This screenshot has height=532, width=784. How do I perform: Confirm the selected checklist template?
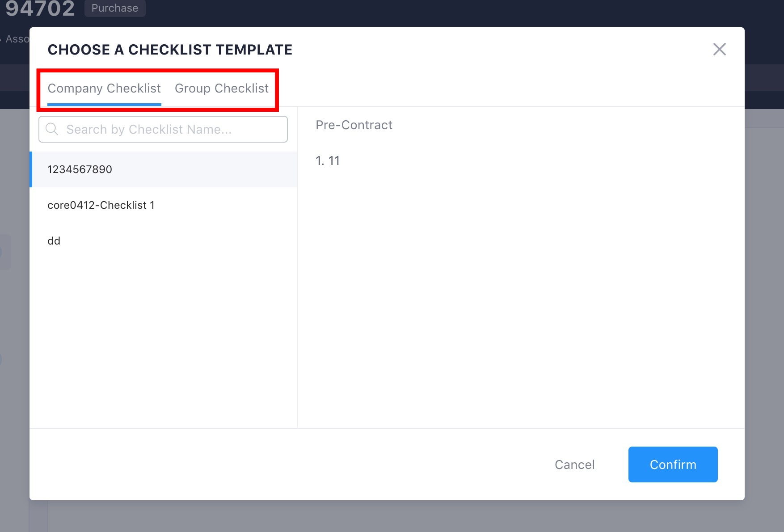click(673, 464)
